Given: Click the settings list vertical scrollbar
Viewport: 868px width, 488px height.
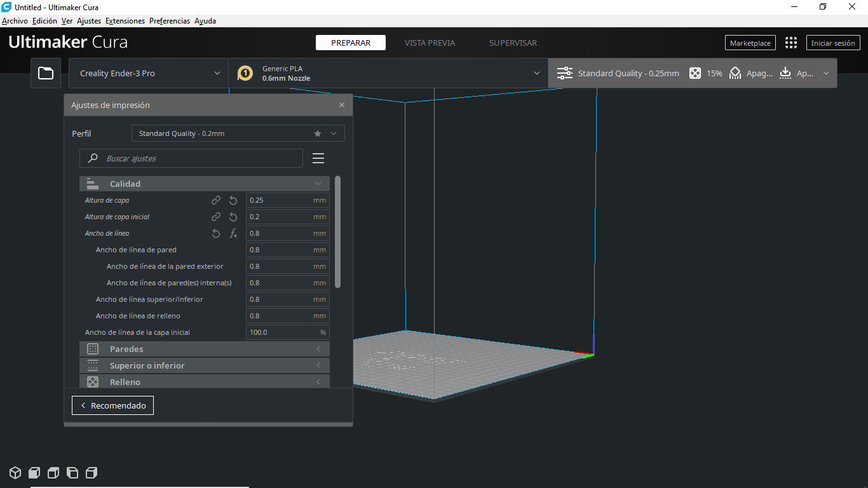Looking at the screenshot, I should pos(337,232).
